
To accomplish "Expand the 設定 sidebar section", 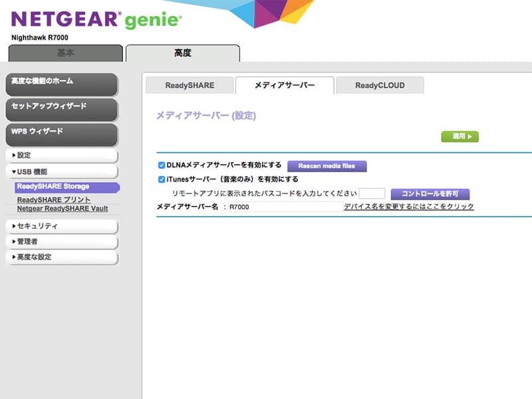I will [x=61, y=155].
